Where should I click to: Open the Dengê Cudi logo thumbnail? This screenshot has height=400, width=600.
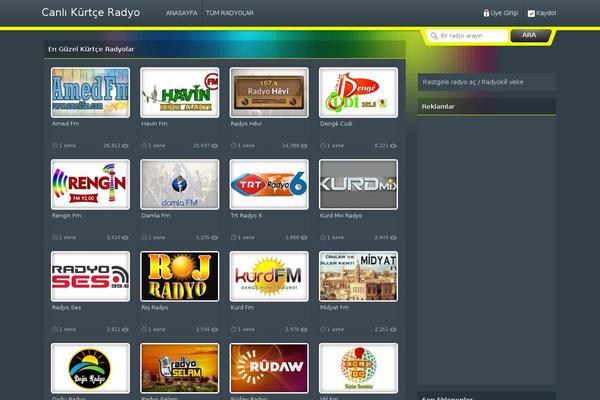click(359, 93)
